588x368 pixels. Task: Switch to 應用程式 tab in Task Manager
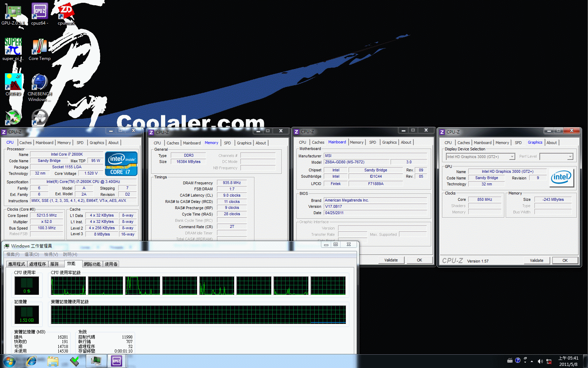click(17, 264)
